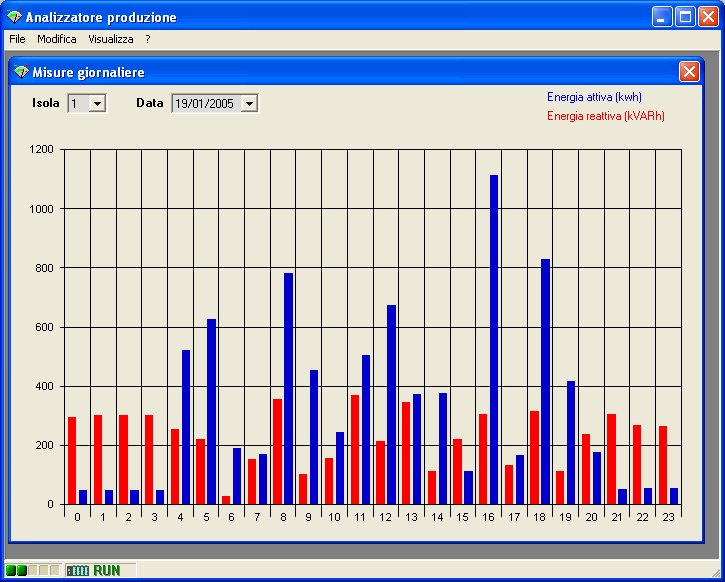Viewport: 725px width, 582px height.
Task: Click the red bar at hour 13
Action: 406,453
